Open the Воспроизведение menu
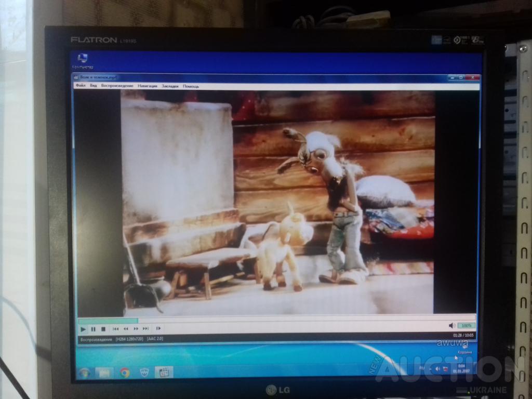Viewport: 532px width, 399px height. click(117, 86)
